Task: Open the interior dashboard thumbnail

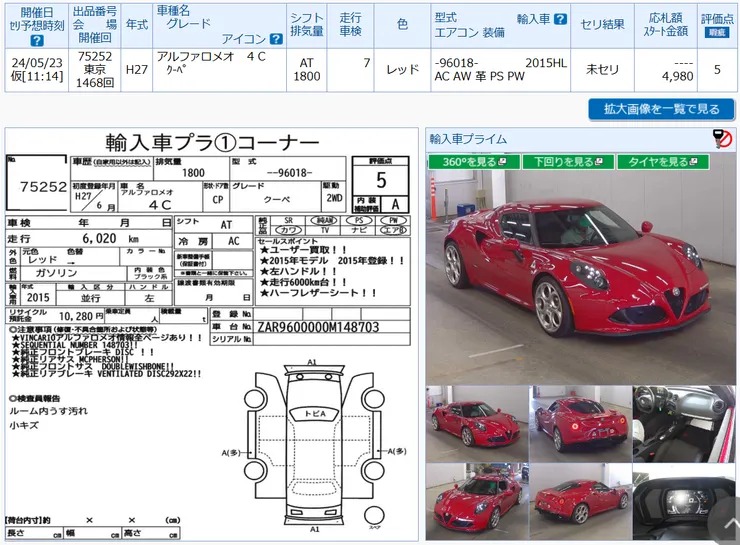Action: [684, 420]
